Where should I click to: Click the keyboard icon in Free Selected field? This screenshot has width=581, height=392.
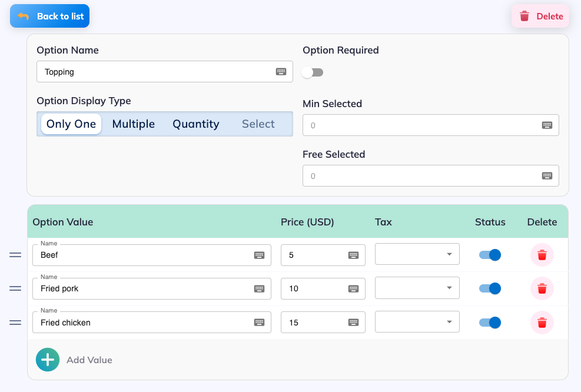[547, 176]
